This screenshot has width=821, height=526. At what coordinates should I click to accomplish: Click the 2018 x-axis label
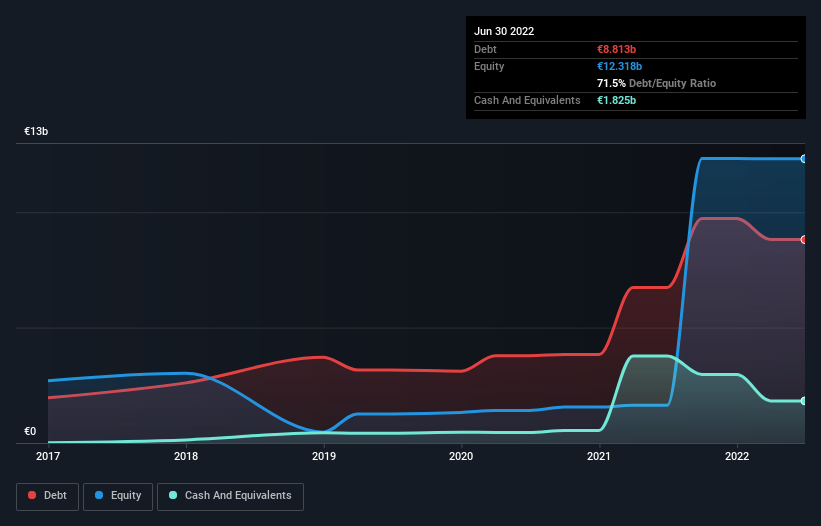click(x=186, y=456)
